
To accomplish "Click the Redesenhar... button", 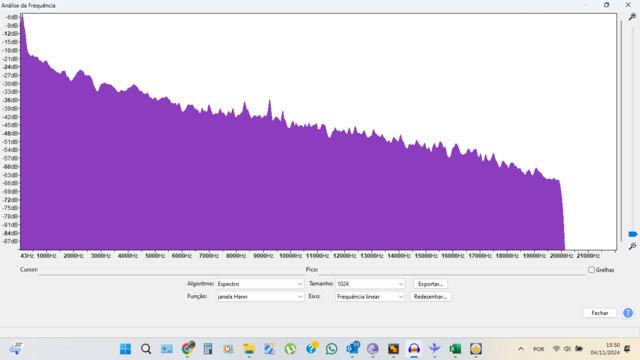I will pyautogui.click(x=430, y=297).
